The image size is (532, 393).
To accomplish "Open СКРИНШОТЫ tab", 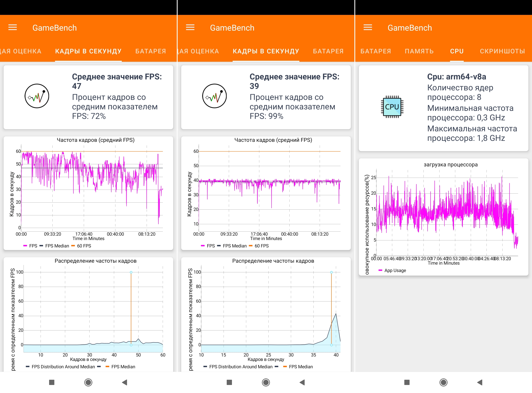I will (502, 51).
